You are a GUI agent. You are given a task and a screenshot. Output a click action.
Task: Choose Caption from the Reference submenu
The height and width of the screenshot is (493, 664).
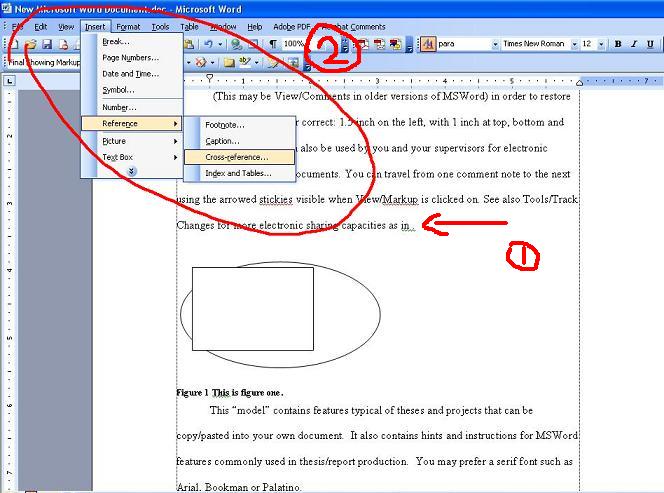pyautogui.click(x=222, y=141)
